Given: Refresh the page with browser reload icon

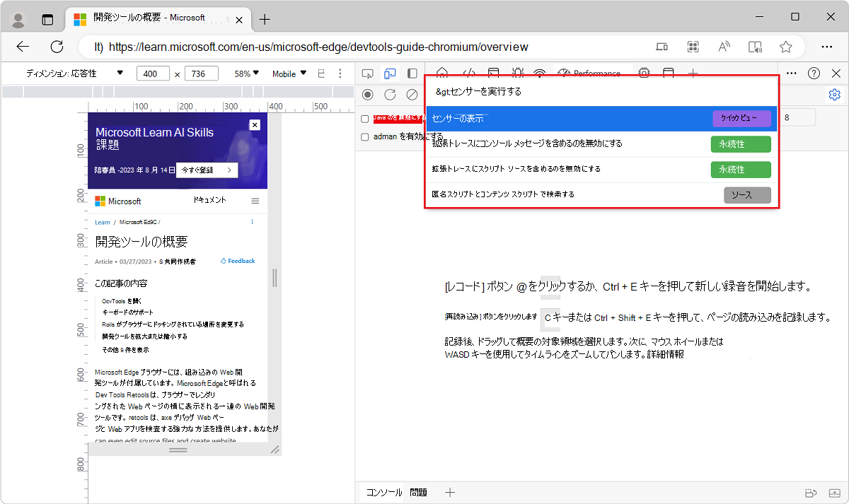Looking at the screenshot, I should (57, 47).
